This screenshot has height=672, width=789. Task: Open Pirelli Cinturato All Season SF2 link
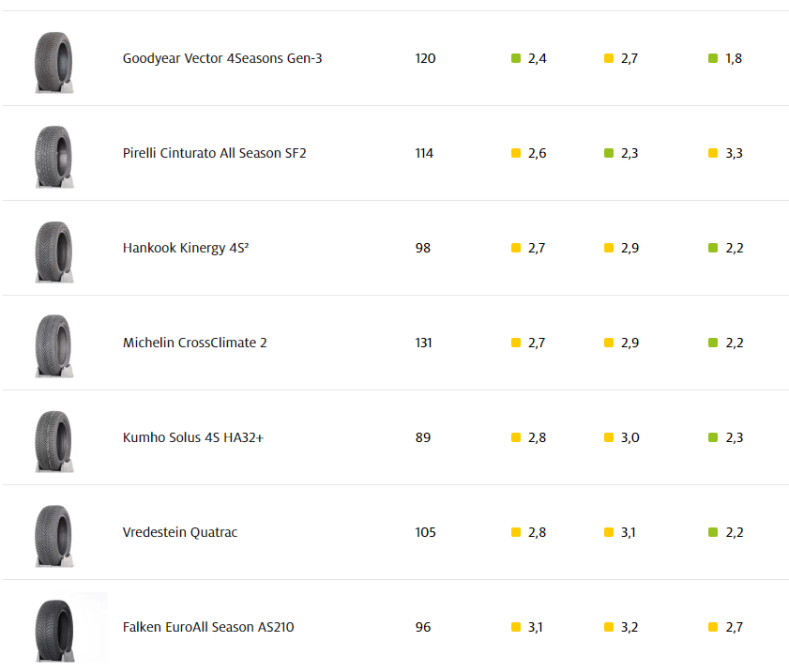coord(214,153)
